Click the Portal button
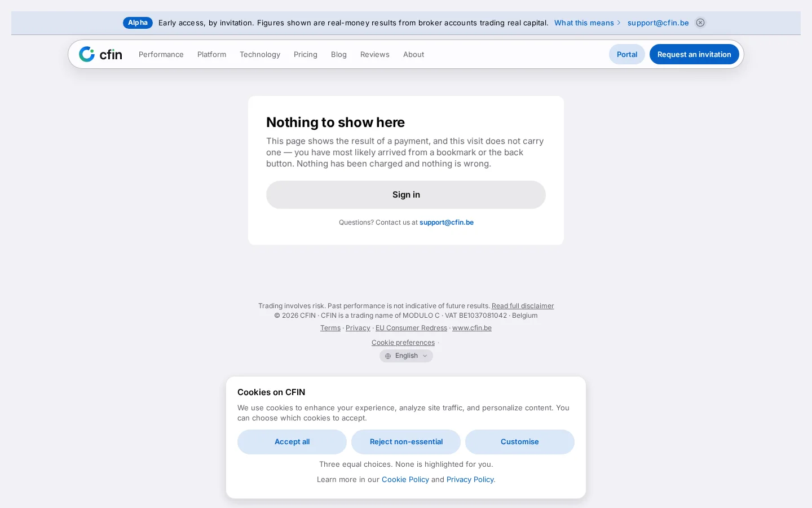This screenshot has height=508, width=812. [627, 54]
